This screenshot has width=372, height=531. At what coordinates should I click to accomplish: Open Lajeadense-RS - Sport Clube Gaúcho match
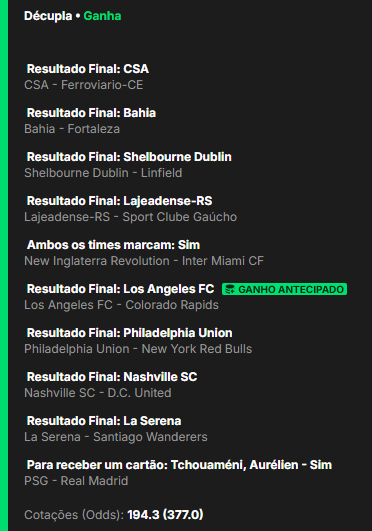130,217
